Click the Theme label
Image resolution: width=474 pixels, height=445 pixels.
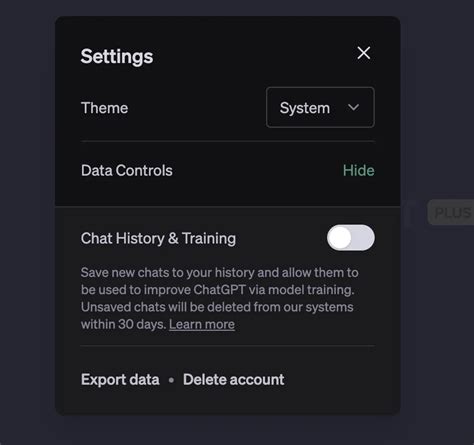point(105,108)
